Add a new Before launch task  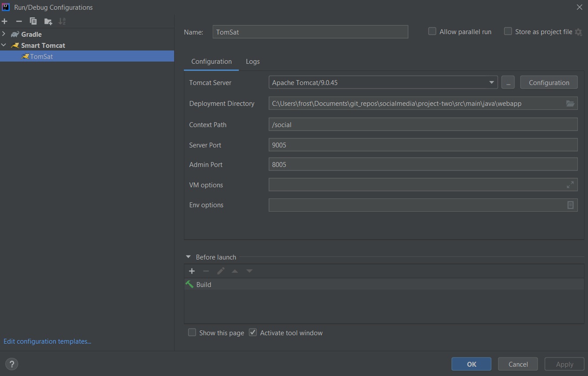(x=191, y=271)
